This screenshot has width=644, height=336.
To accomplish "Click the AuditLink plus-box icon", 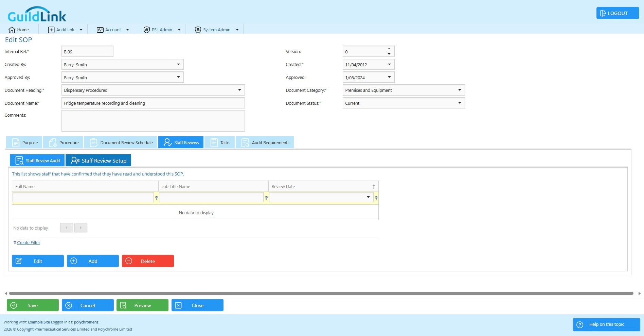I will click(51, 30).
